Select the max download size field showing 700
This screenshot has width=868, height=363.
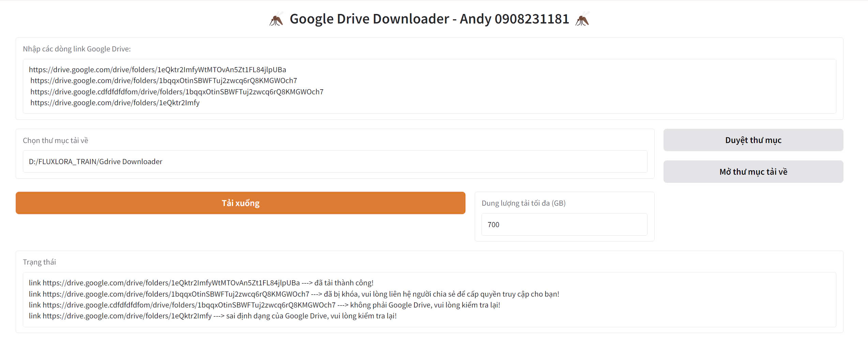(x=564, y=224)
